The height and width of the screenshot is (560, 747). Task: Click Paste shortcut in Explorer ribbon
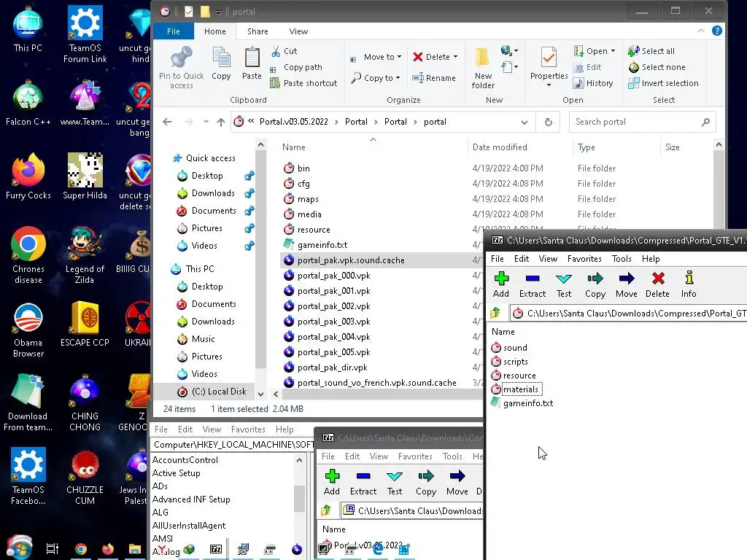(304, 83)
